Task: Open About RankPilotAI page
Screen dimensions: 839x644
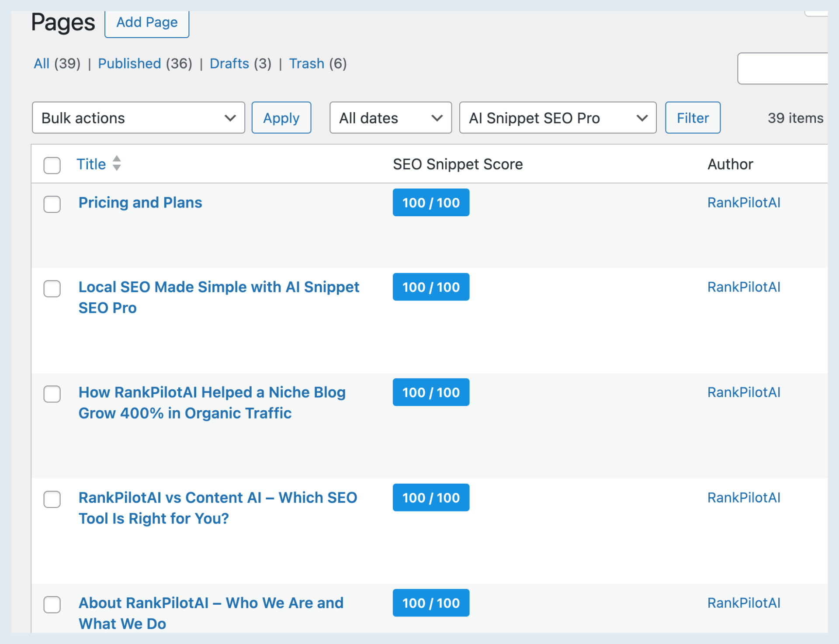Action: click(x=211, y=613)
